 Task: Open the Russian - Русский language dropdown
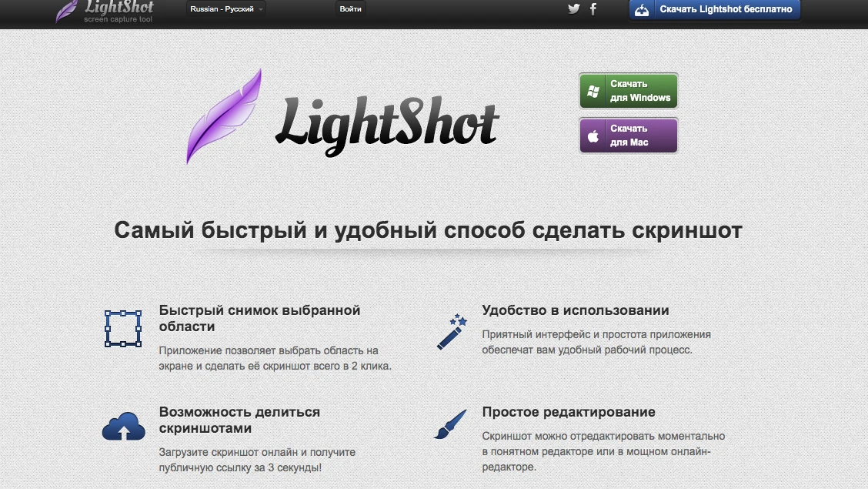click(x=226, y=9)
